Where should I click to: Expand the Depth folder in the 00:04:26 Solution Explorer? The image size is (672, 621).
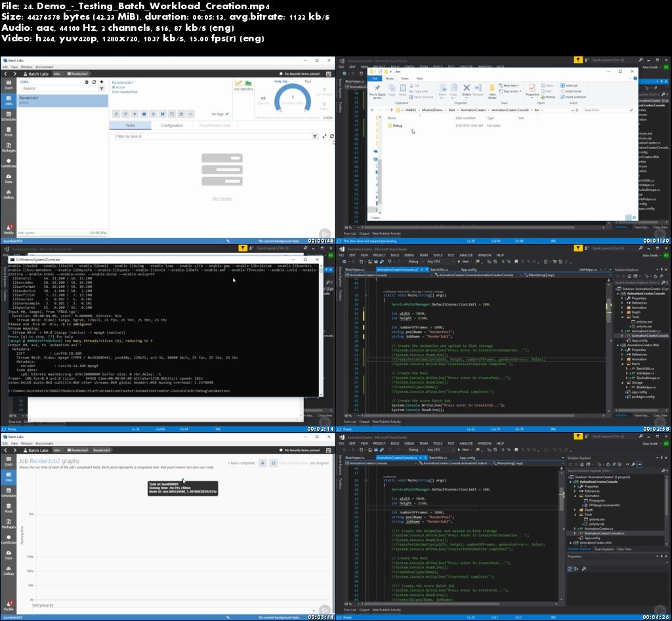click(x=575, y=510)
